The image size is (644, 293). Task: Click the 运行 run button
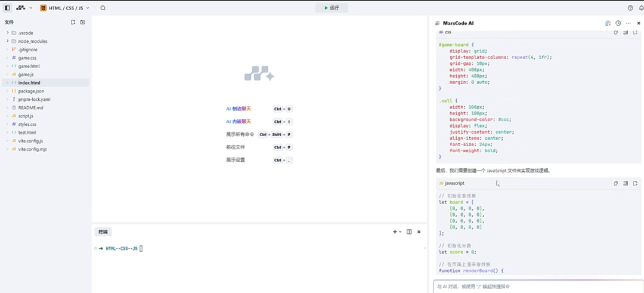pos(332,8)
